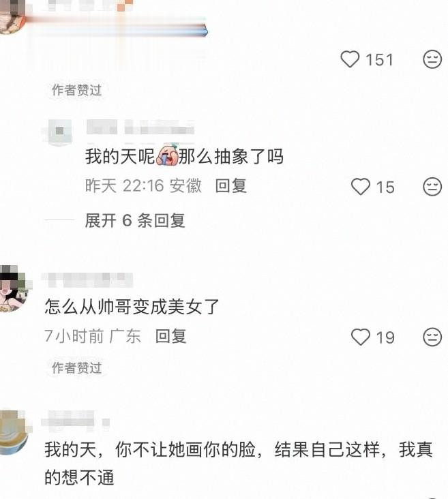Dislike the 怎么从帅哥变成美女了 comment
This screenshot has height=499, width=448.
(432, 337)
